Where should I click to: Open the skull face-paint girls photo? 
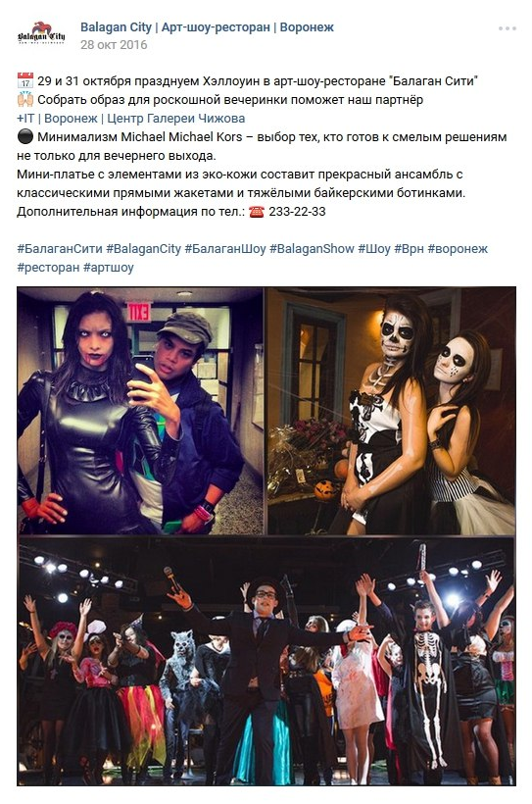[x=391, y=411]
